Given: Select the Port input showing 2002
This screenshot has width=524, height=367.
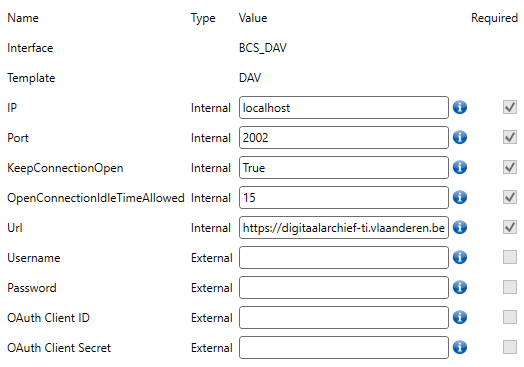Looking at the screenshot, I should coord(344,137).
